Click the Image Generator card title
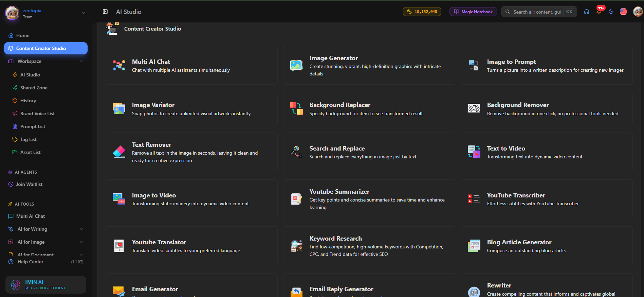 click(x=334, y=58)
